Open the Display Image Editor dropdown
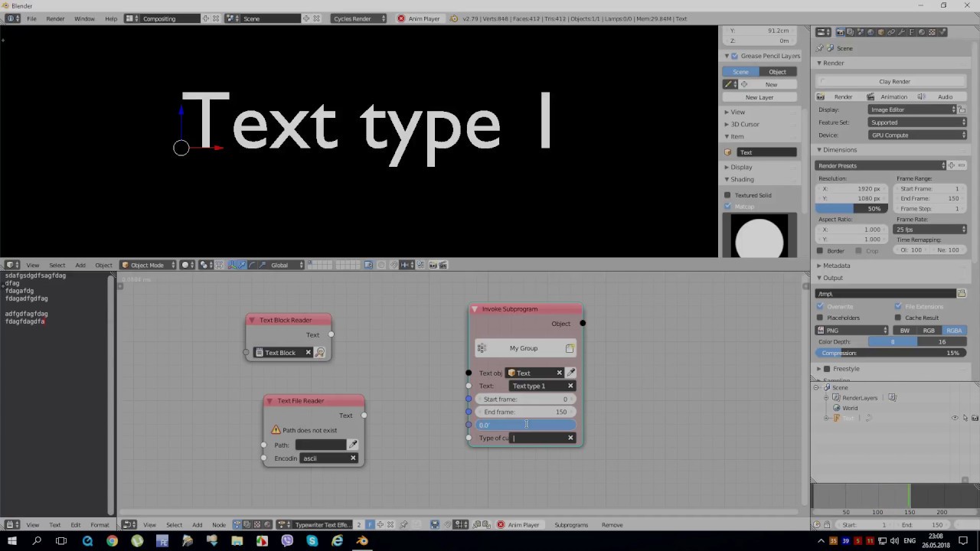 [x=913, y=109]
